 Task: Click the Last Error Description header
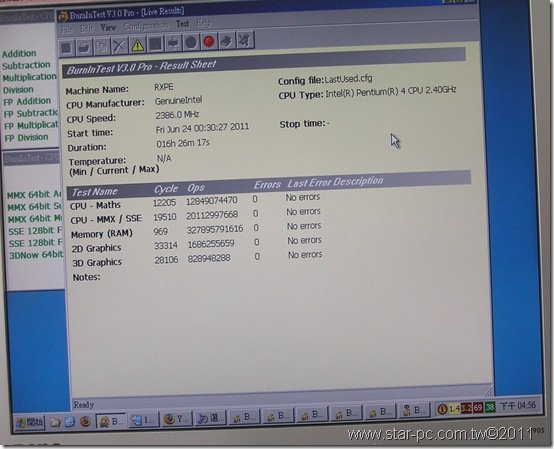(335, 182)
